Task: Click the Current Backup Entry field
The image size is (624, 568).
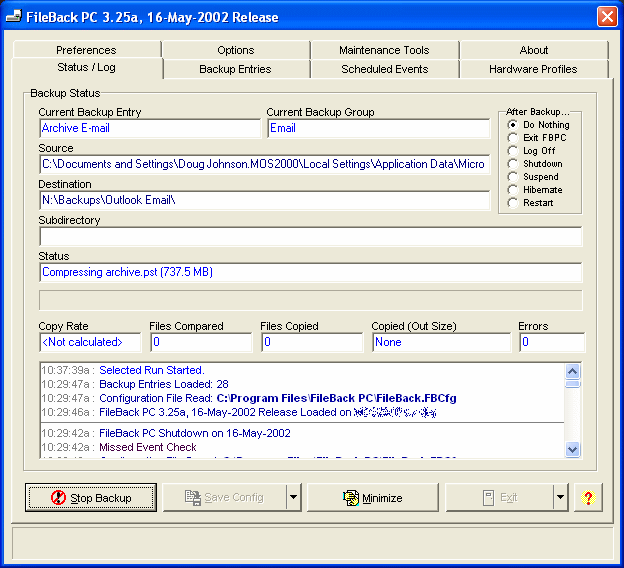Action: tap(150, 128)
